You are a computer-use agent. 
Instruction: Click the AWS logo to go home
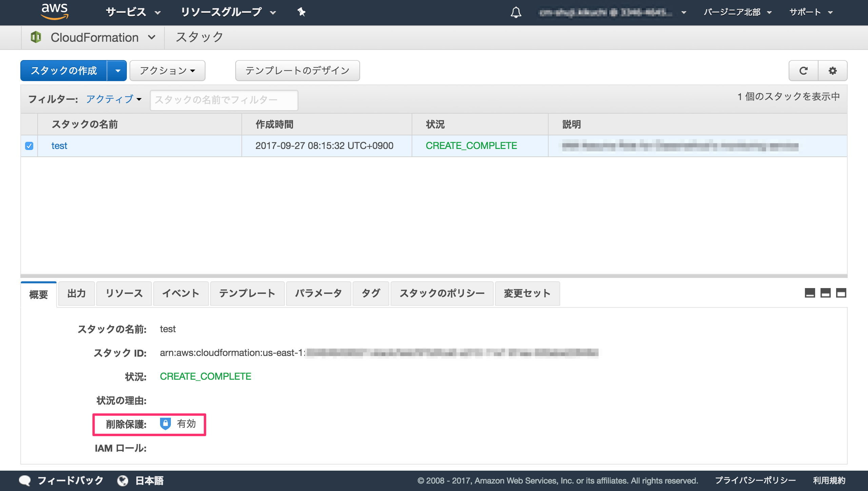pos(55,11)
